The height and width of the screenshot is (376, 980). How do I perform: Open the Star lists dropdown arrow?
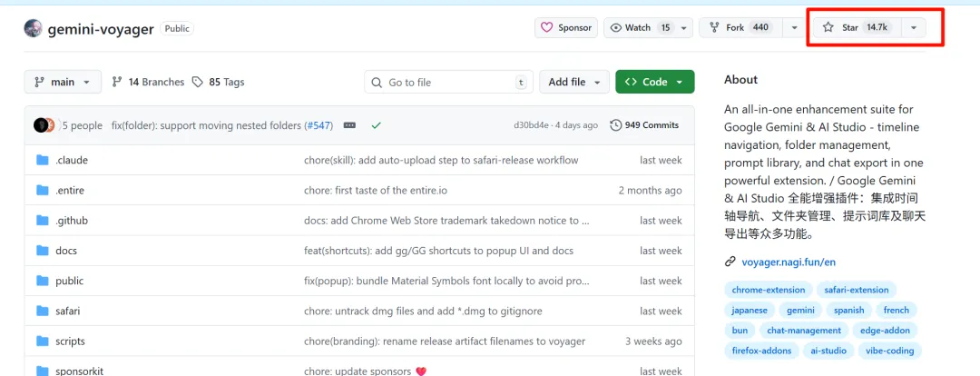click(914, 28)
